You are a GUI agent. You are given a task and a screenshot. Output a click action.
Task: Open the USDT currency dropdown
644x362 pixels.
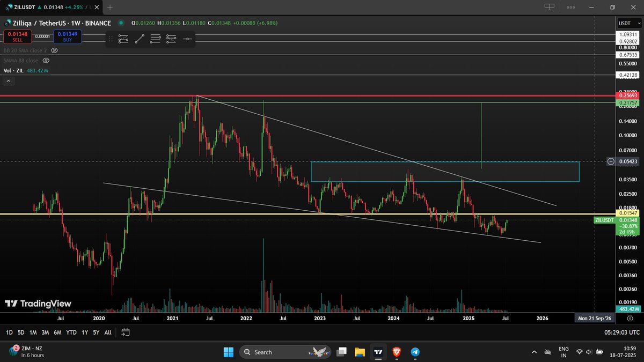tap(629, 23)
